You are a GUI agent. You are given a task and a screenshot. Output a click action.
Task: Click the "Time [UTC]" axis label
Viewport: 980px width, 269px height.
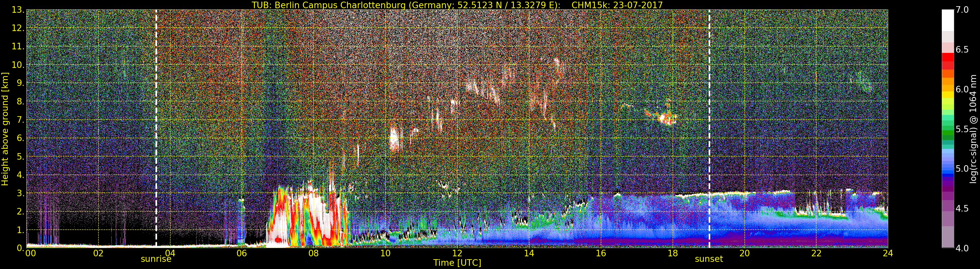(457, 263)
